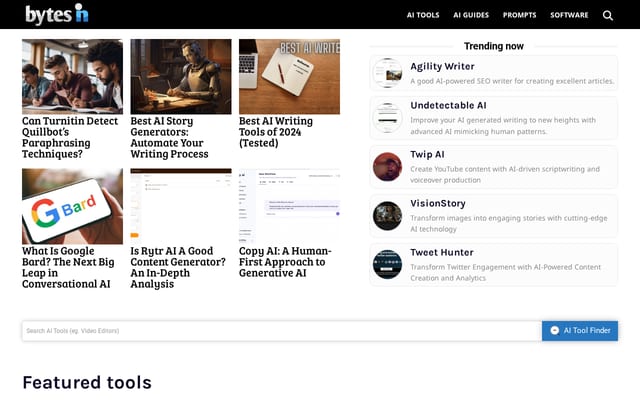
Task: Click the 'Featured tools' heading
Action: (x=87, y=382)
